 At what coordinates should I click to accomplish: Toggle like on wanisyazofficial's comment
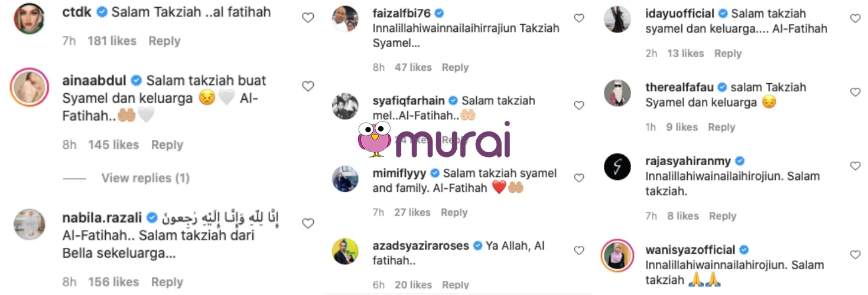[x=855, y=255]
